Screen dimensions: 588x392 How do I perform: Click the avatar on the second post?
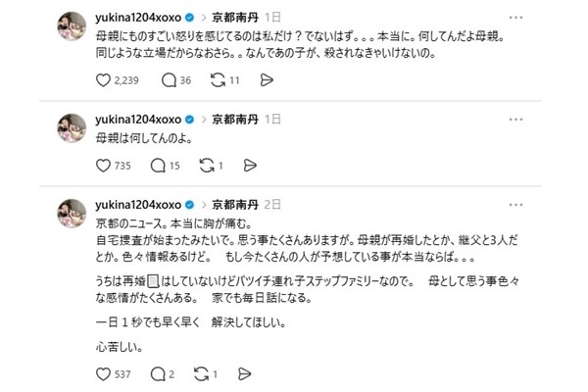point(73,128)
